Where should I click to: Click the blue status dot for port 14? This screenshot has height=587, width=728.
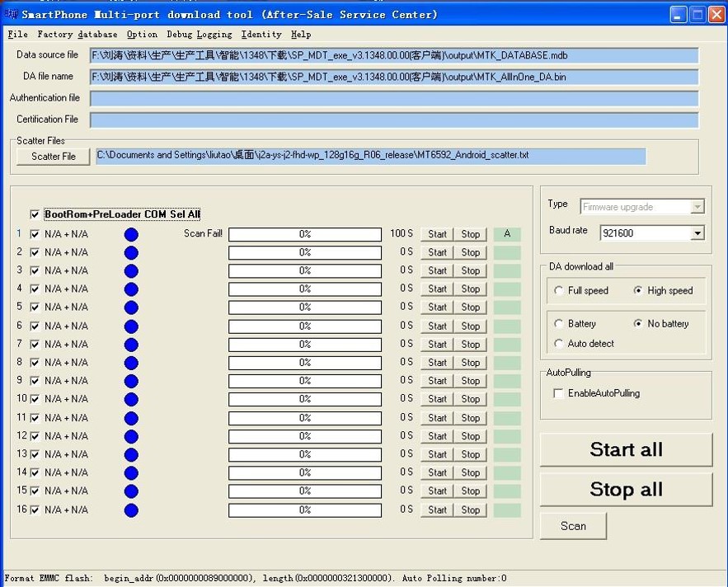click(x=131, y=472)
